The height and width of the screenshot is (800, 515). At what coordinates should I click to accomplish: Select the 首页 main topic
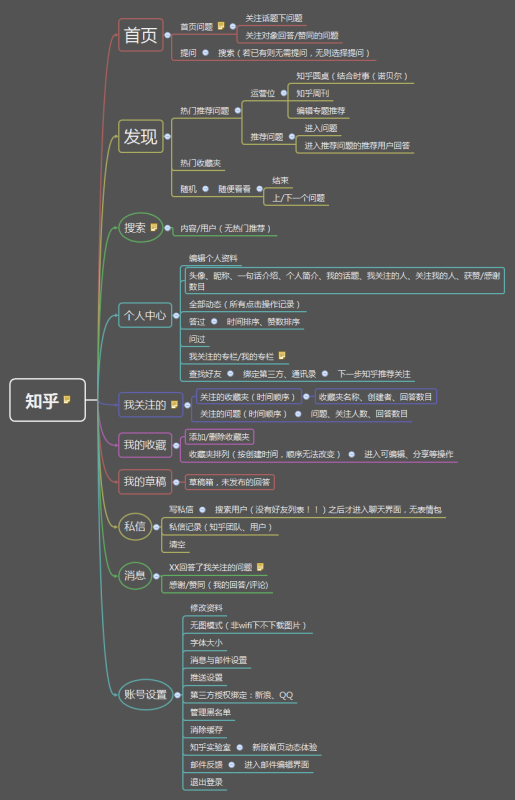pyautogui.click(x=141, y=35)
